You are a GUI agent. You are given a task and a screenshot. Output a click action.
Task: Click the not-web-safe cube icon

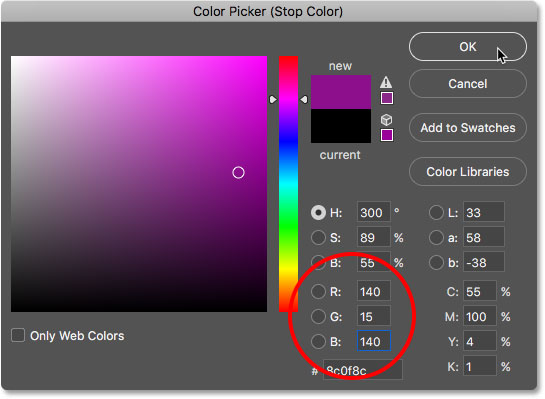point(387,120)
